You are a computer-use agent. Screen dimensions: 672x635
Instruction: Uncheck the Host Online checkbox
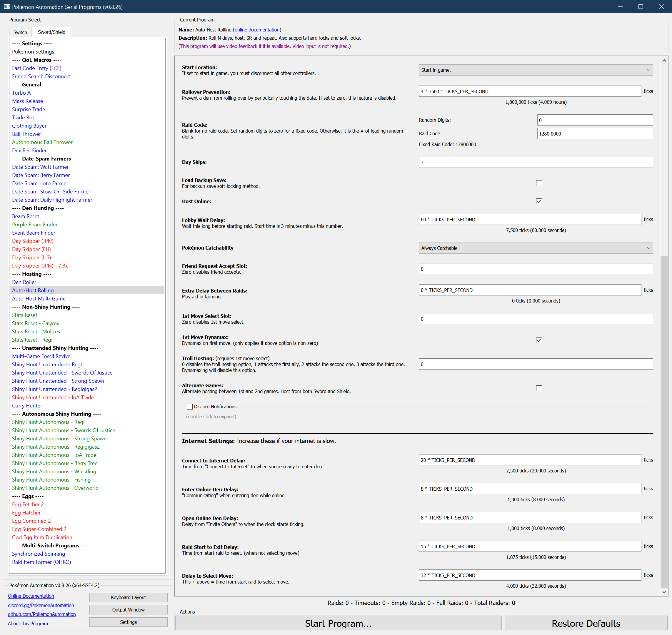click(x=539, y=201)
